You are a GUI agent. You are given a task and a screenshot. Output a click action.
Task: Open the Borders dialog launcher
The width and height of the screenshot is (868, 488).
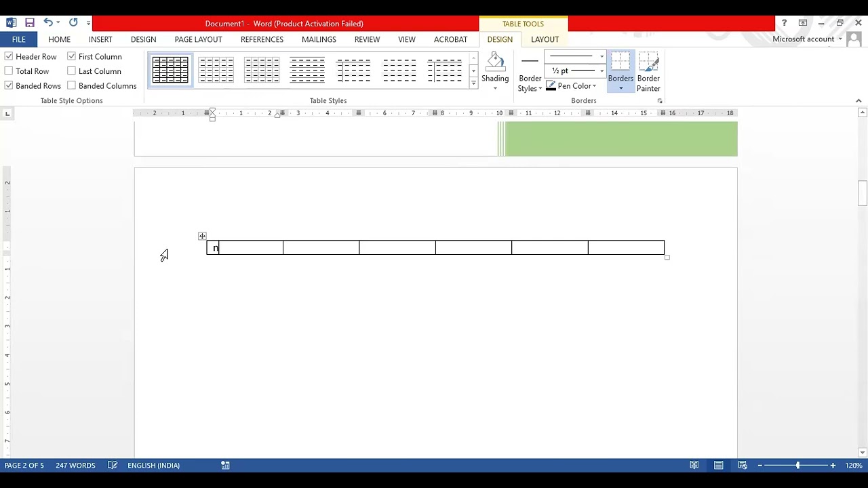point(659,101)
